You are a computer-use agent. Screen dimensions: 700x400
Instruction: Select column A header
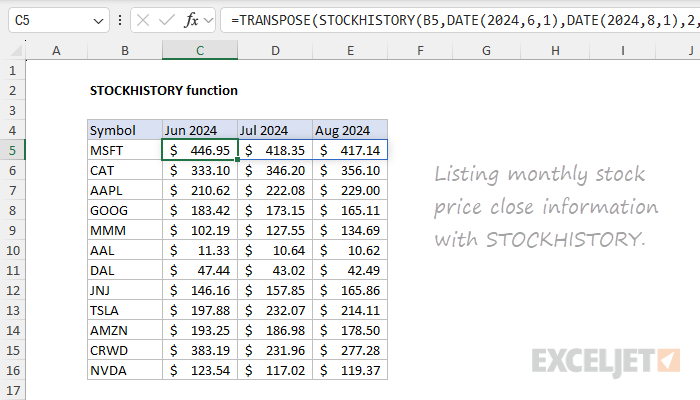(x=56, y=50)
